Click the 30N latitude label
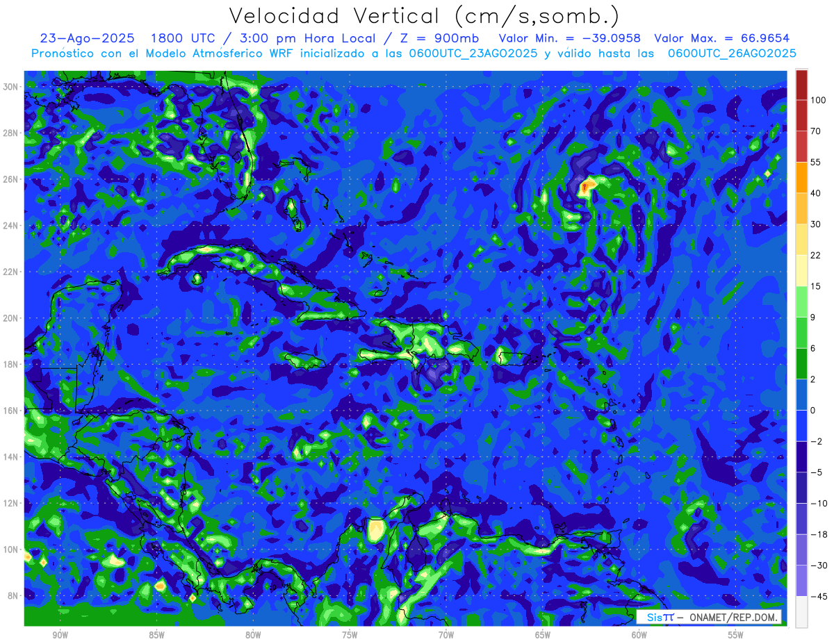The height and width of the screenshot is (644, 834). click(x=12, y=87)
